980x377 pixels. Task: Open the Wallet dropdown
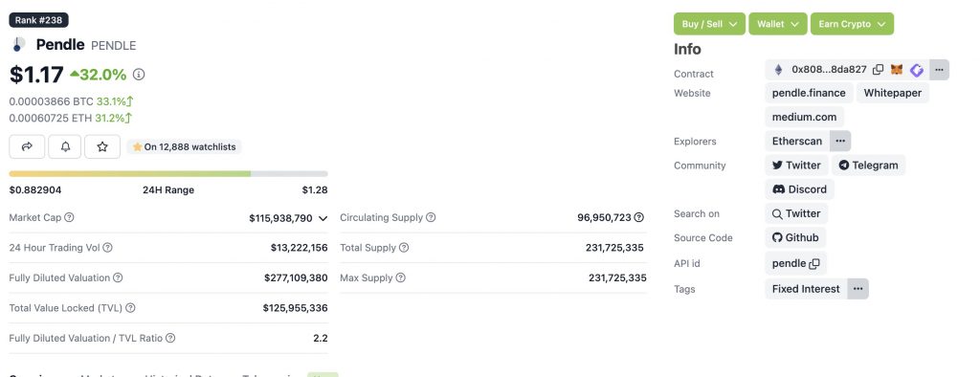pyautogui.click(x=778, y=24)
